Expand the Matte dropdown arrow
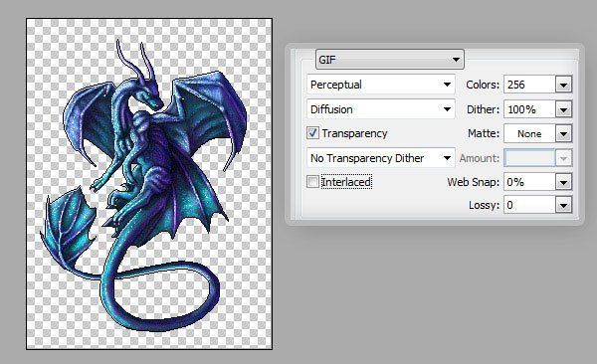 point(563,133)
